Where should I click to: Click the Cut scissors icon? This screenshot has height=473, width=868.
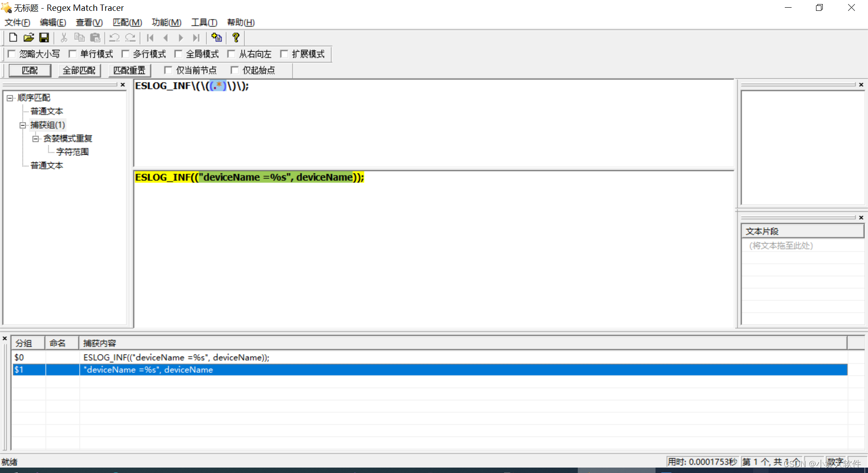[x=64, y=38]
